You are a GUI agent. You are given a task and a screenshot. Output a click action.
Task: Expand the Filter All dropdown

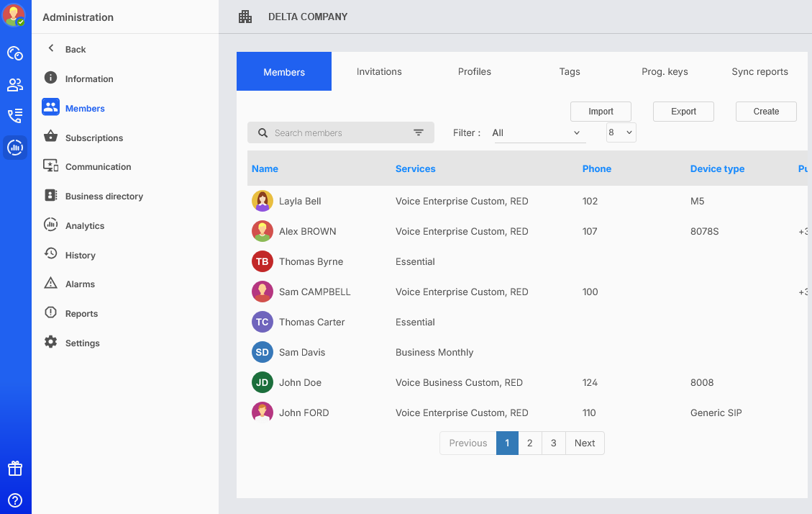[x=538, y=133]
